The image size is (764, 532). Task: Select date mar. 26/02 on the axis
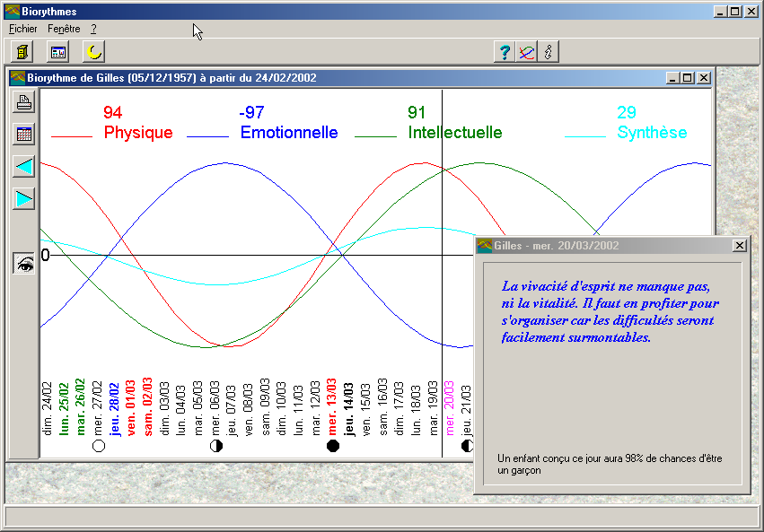tap(81, 407)
